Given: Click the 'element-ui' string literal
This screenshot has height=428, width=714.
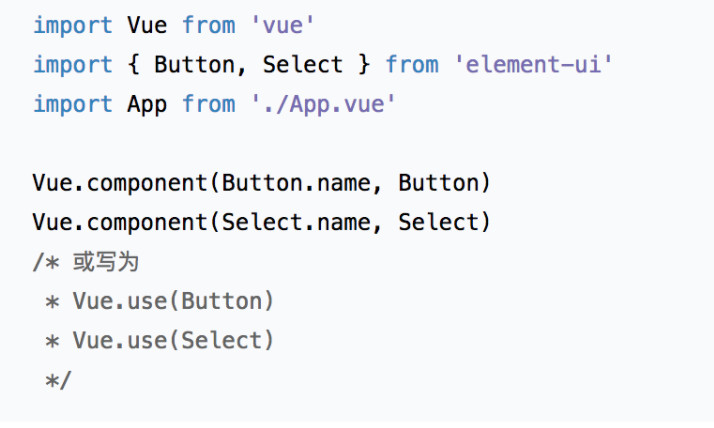Looking at the screenshot, I should pyautogui.click(x=533, y=64).
